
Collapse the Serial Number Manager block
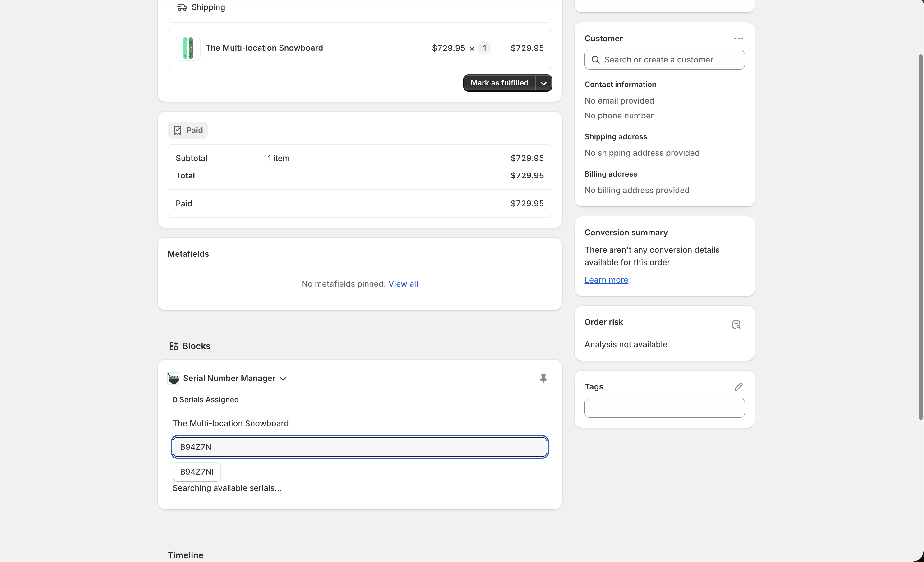[x=283, y=379]
